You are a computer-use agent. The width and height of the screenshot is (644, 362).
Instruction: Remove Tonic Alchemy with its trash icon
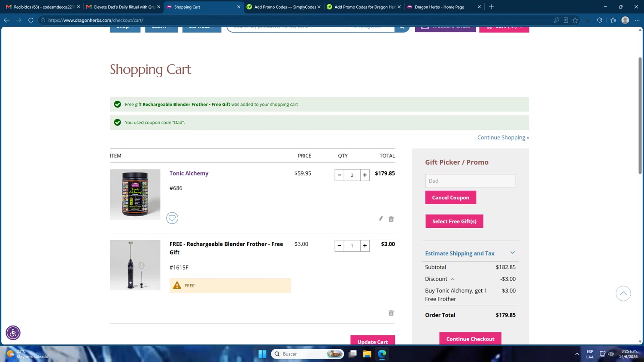(x=391, y=219)
